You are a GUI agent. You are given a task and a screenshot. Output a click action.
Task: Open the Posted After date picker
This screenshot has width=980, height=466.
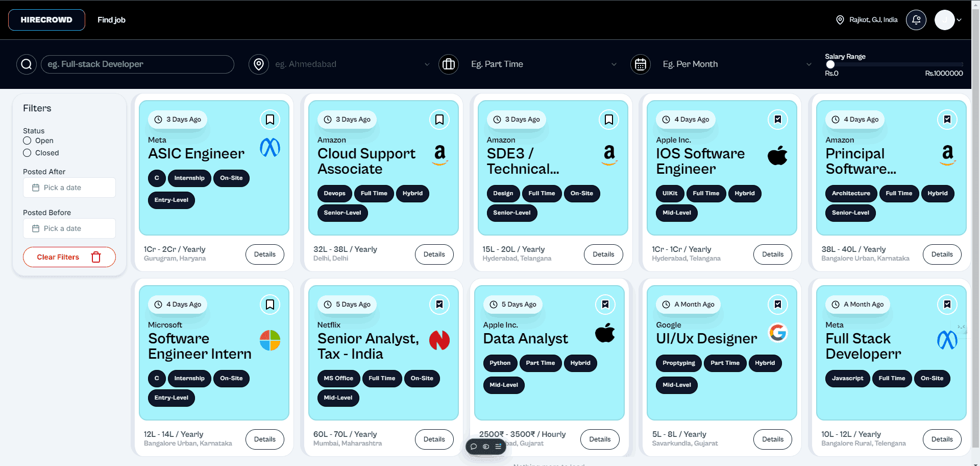click(69, 188)
